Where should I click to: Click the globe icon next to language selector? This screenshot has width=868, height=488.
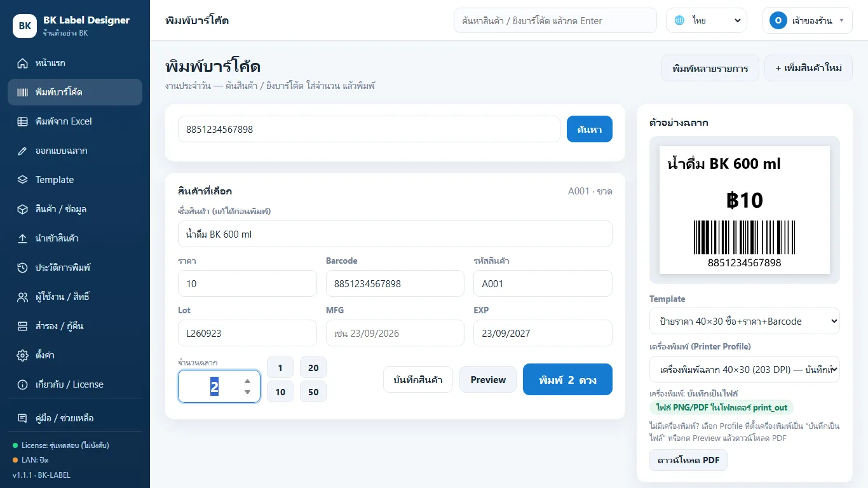pos(680,20)
